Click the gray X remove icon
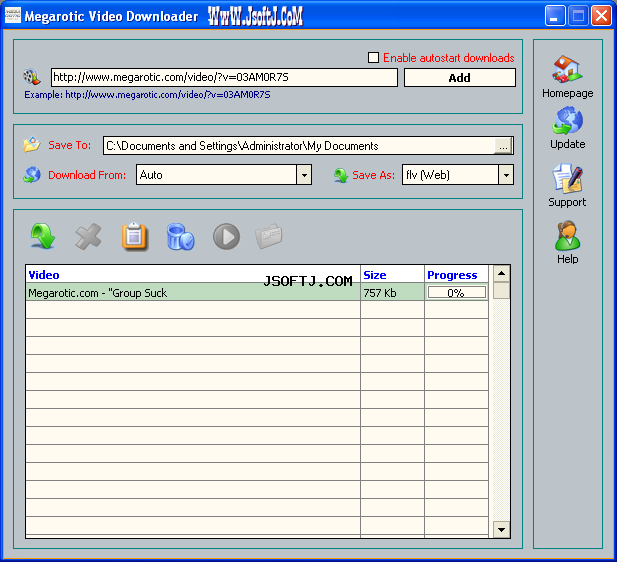 pyautogui.click(x=88, y=236)
